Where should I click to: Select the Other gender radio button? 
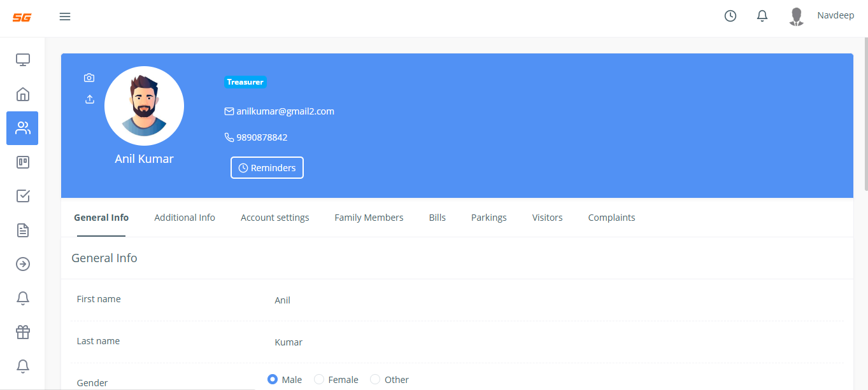(x=375, y=379)
